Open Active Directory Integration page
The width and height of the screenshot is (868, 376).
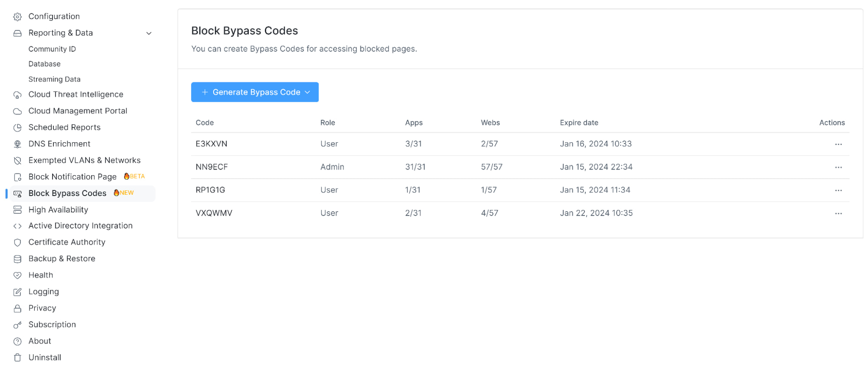point(80,226)
